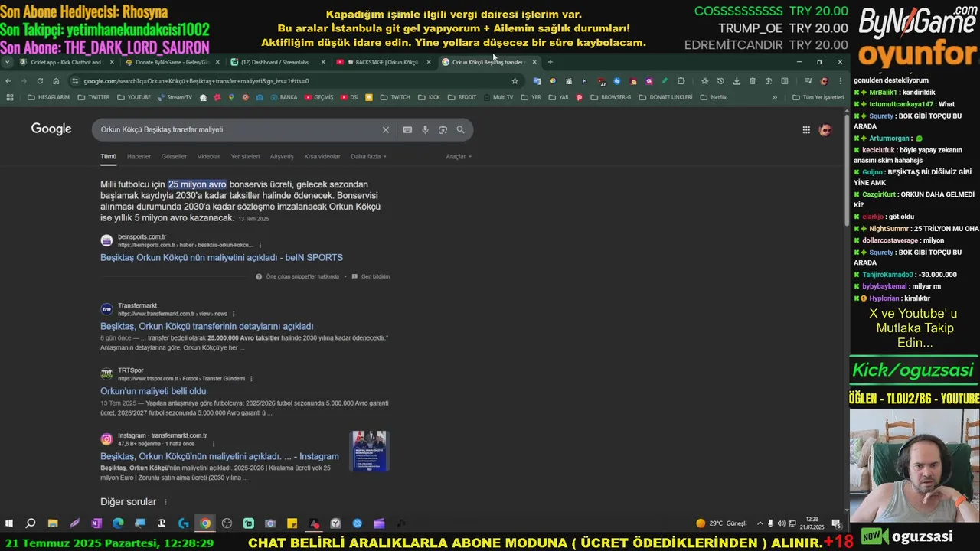
Task: Start voice search with the microphone icon
Action: (425, 130)
